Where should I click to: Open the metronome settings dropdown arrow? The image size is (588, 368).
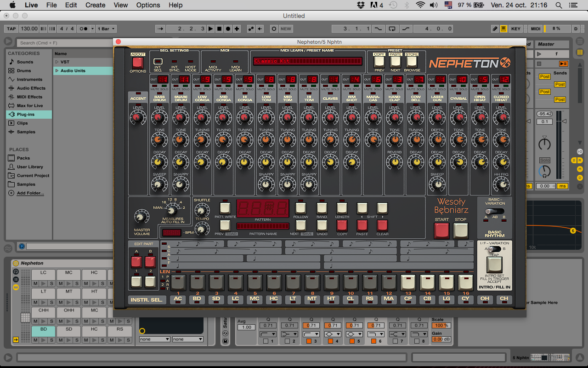91,29
